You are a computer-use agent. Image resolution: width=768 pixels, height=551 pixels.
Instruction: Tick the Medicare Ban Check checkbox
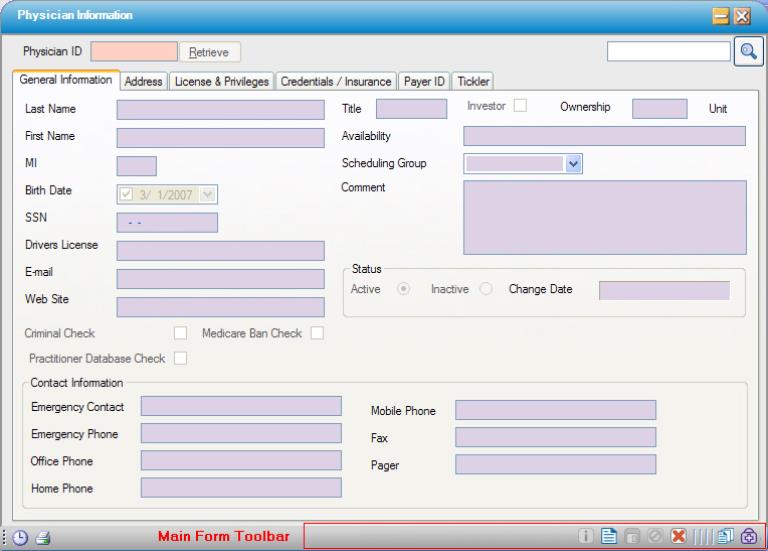click(x=317, y=333)
